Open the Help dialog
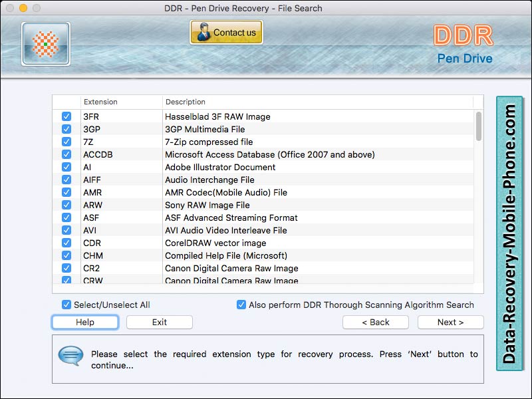The height and width of the screenshot is (399, 532). click(84, 322)
